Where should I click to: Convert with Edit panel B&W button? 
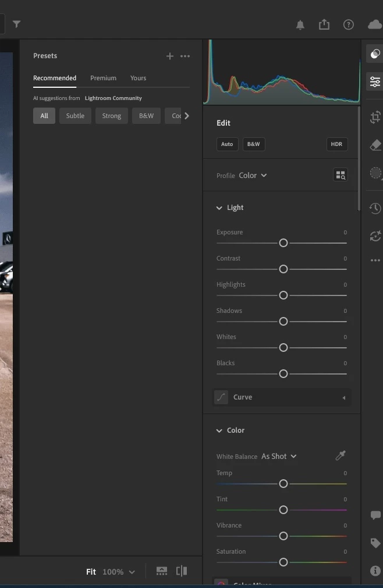coord(254,144)
